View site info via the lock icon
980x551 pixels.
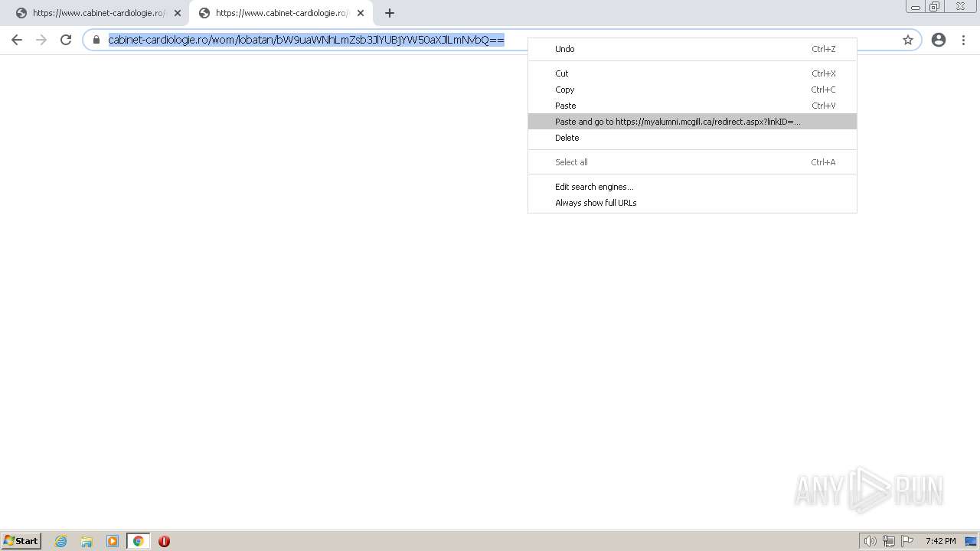click(96, 40)
